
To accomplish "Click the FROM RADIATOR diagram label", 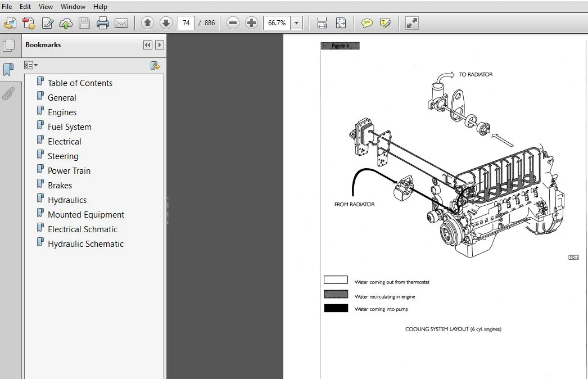I will tap(354, 205).
